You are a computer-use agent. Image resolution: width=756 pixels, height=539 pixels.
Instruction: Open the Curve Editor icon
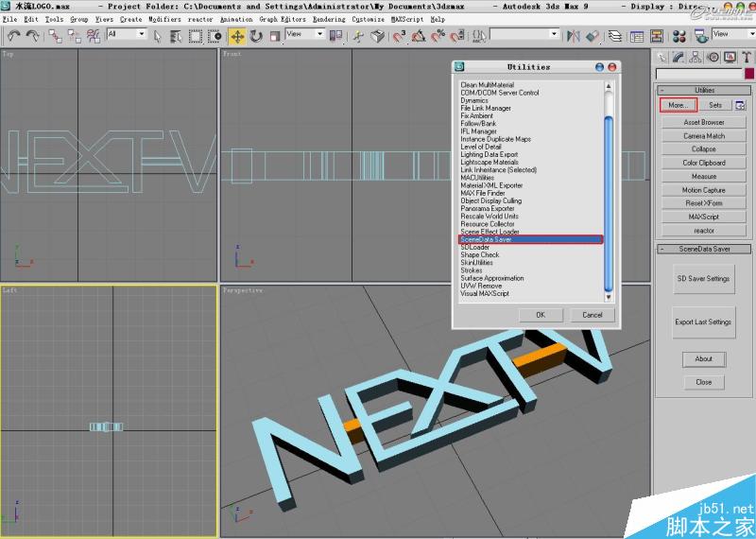point(637,36)
